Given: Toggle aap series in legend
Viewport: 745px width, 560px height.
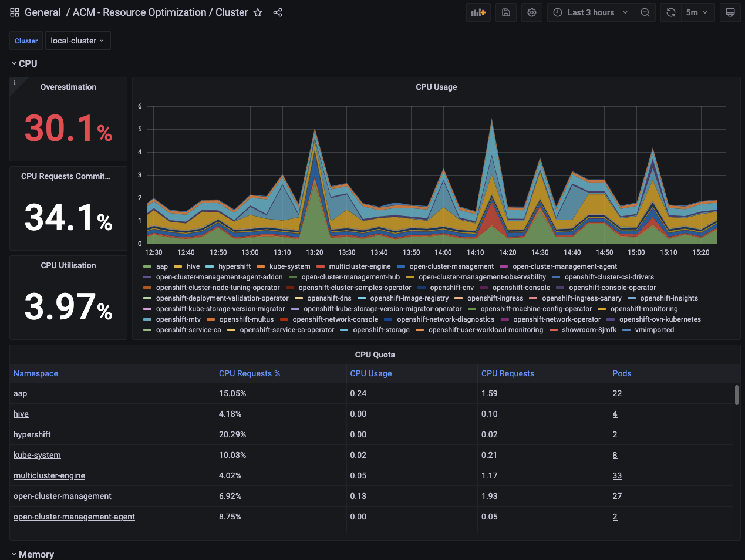Looking at the screenshot, I should tap(162, 266).
